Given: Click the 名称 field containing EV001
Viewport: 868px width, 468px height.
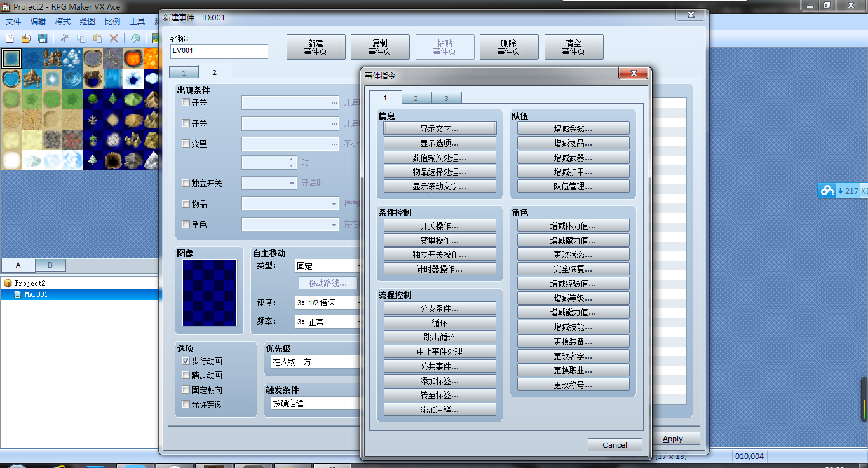Looking at the screenshot, I should point(219,51).
